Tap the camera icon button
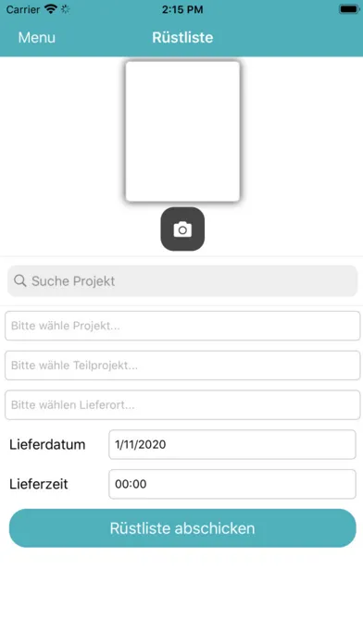Image resolution: width=363 pixels, height=644 pixels. click(182, 229)
